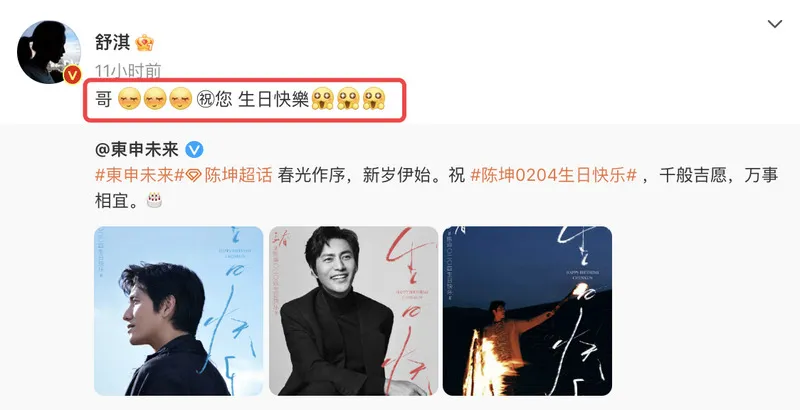Click the highlighted birthday wish text 生日快樂

pos(273,99)
